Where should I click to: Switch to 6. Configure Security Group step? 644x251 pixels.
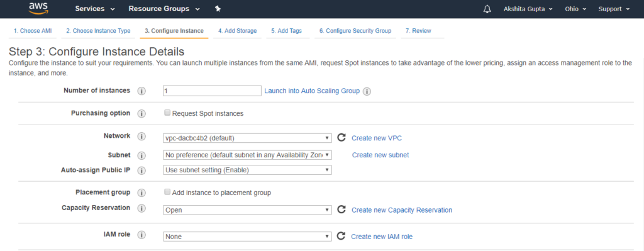(355, 31)
